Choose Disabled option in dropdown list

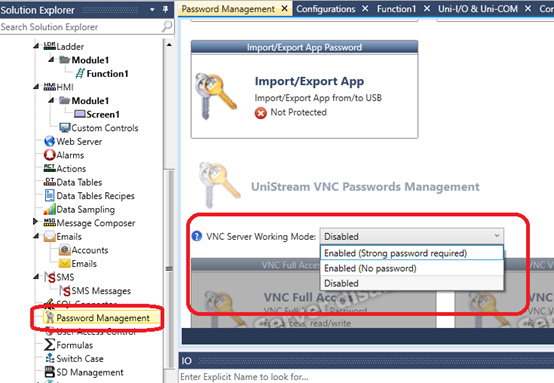pos(412,283)
